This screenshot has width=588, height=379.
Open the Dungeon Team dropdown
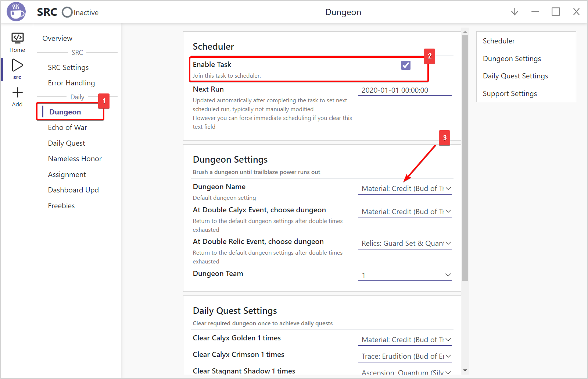tap(405, 275)
